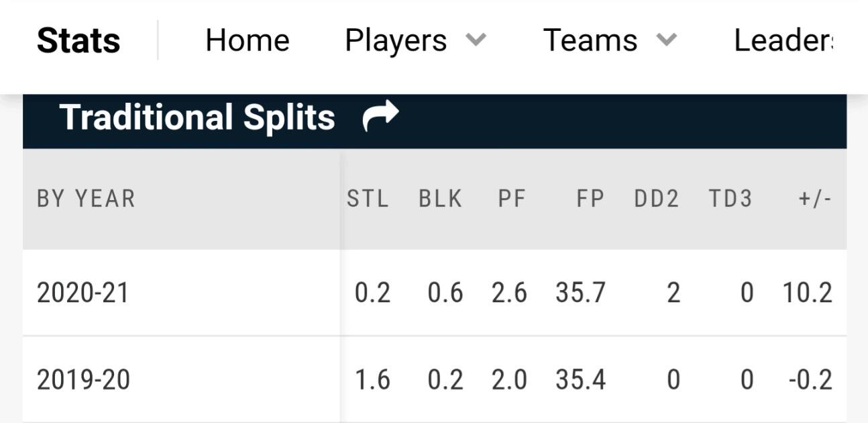Image resolution: width=868 pixels, height=423 pixels.
Task: Sort by the FP column header
Action: (590, 199)
